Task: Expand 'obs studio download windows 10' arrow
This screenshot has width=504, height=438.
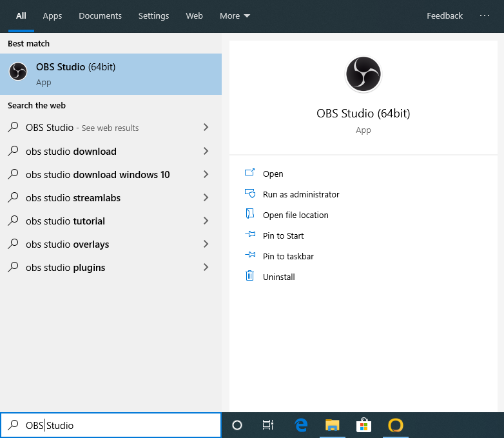Action: [x=206, y=174]
